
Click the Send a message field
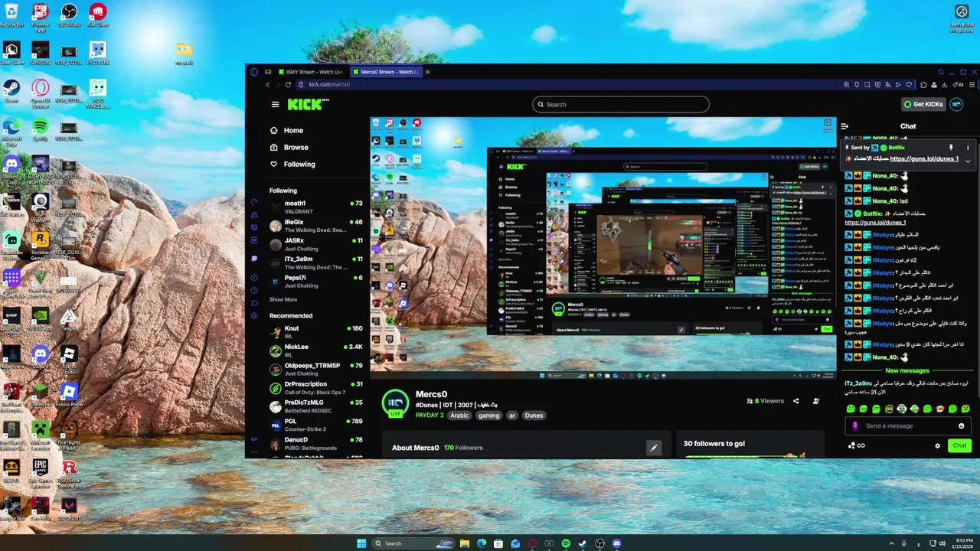pos(909,426)
